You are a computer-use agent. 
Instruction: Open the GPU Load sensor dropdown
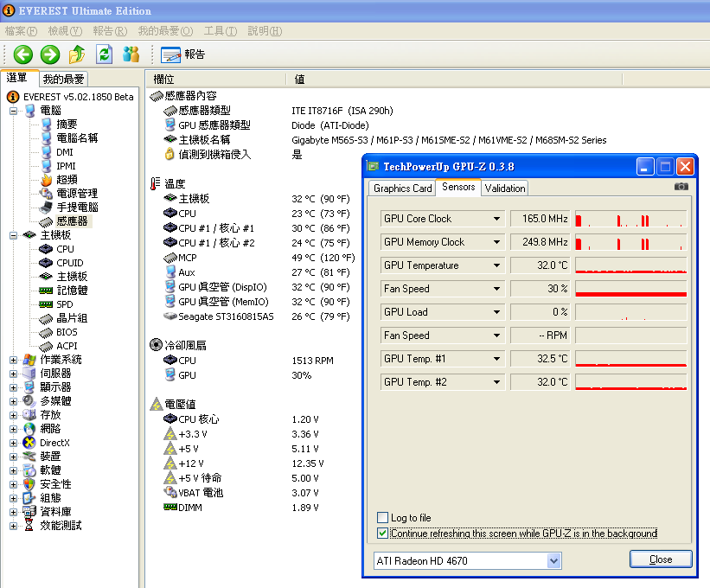tap(496, 312)
